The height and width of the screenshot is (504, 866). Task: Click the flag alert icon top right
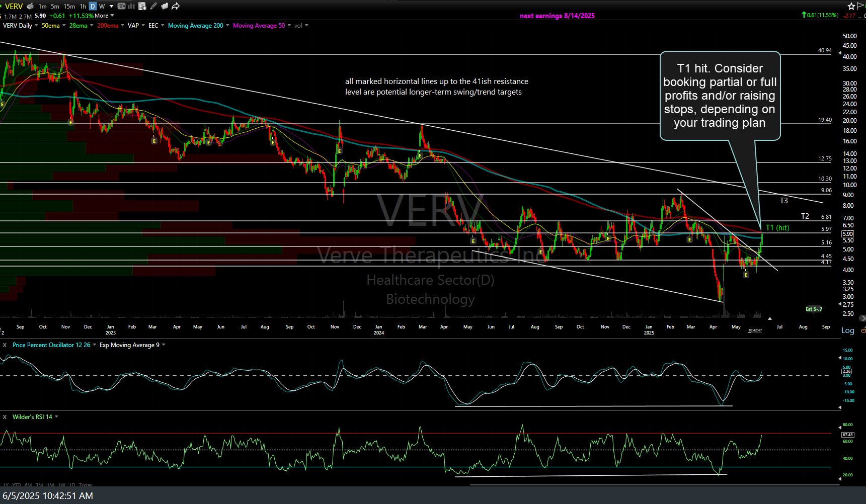pyautogui.click(x=858, y=6)
